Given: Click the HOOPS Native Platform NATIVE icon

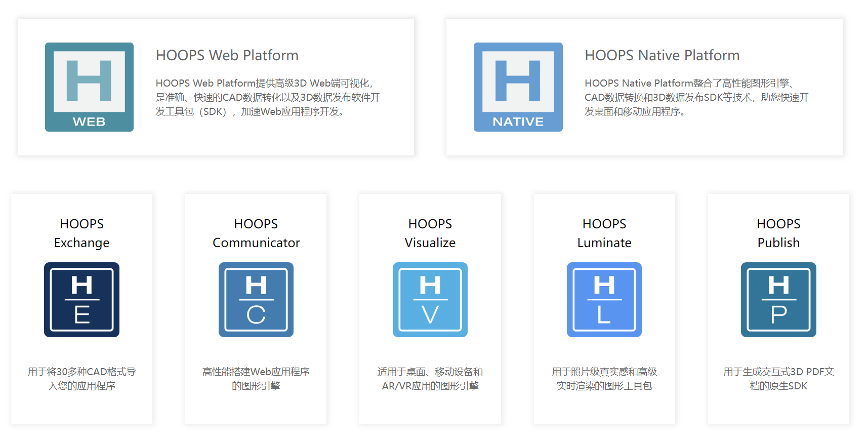Looking at the screenshot, I should click(518, 87).
